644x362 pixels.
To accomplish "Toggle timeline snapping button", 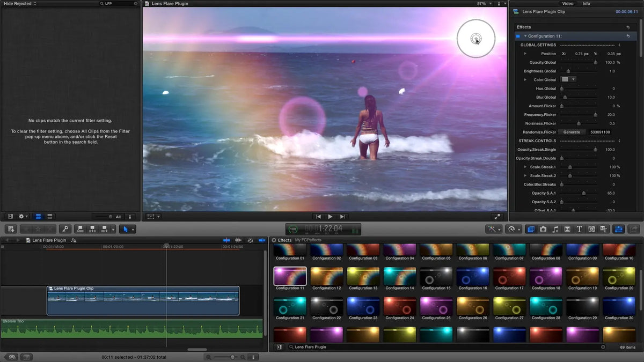I will [x=261, y=240].
